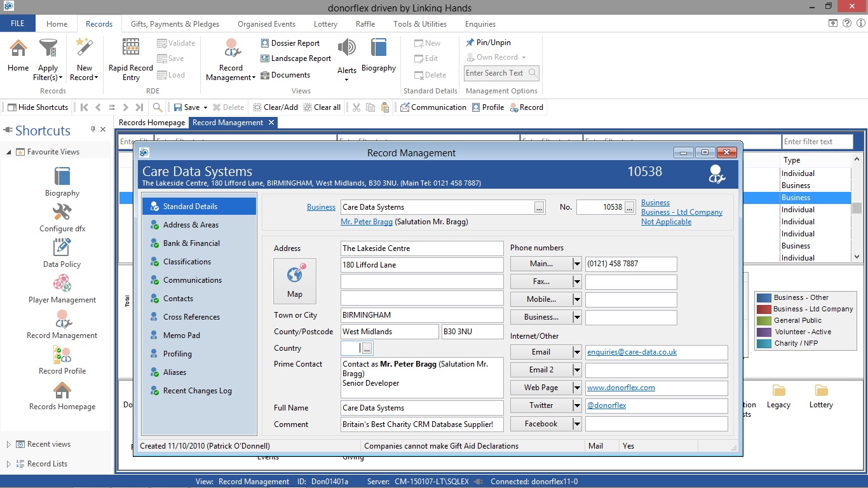
Task: Click the search magnifier in the toolbar
Action: click(158, 107)
